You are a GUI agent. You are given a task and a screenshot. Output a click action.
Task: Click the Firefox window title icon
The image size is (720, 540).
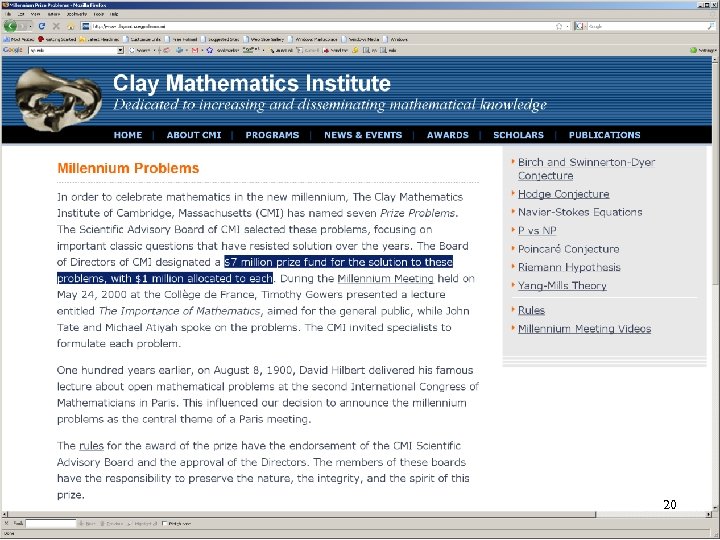5,5
